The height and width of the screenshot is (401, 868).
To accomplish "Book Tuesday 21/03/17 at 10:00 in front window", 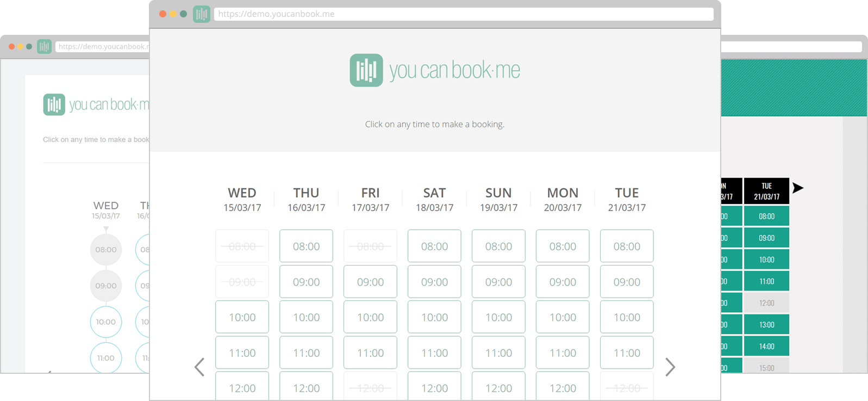I will click(x=627, y=317).
